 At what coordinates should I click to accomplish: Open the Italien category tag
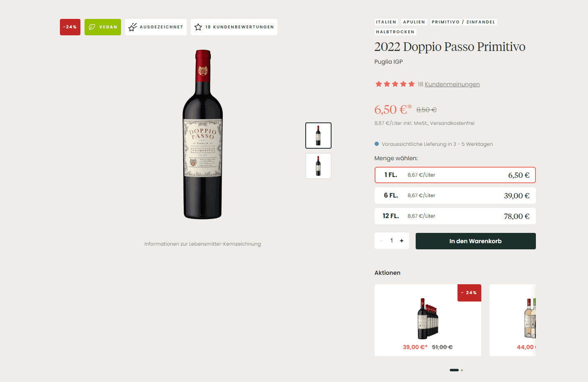pyautogui.click(x=386, y=22)
